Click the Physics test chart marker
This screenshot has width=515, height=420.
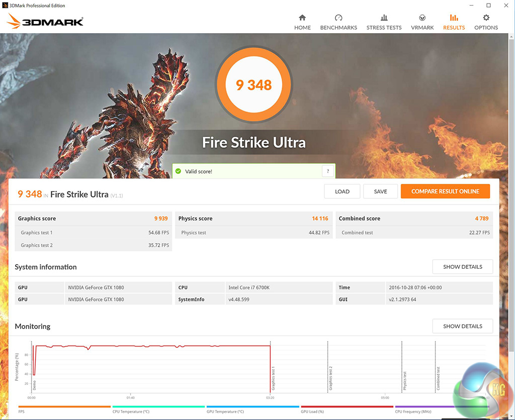pos(405,381)
